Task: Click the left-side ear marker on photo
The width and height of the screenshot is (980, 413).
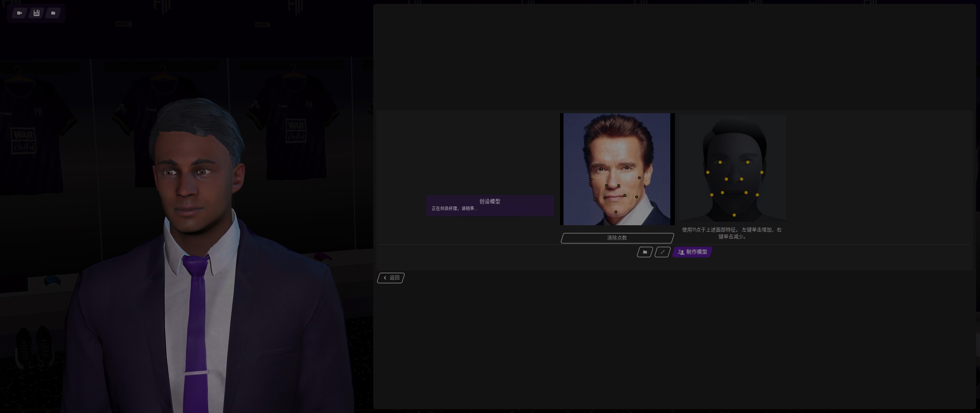Action: point(591,179)
